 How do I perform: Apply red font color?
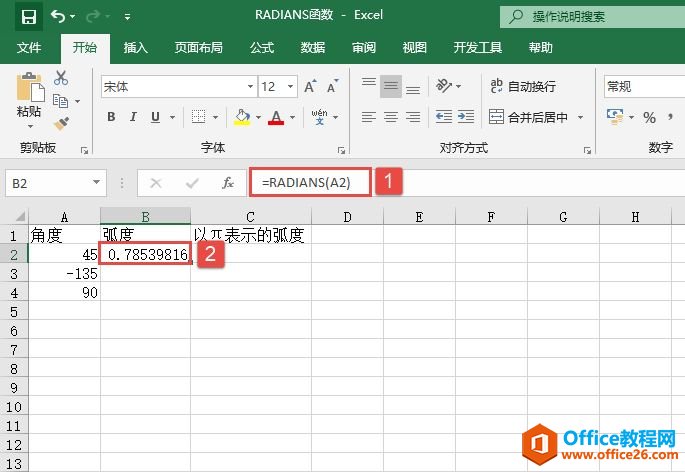point(276,117)
